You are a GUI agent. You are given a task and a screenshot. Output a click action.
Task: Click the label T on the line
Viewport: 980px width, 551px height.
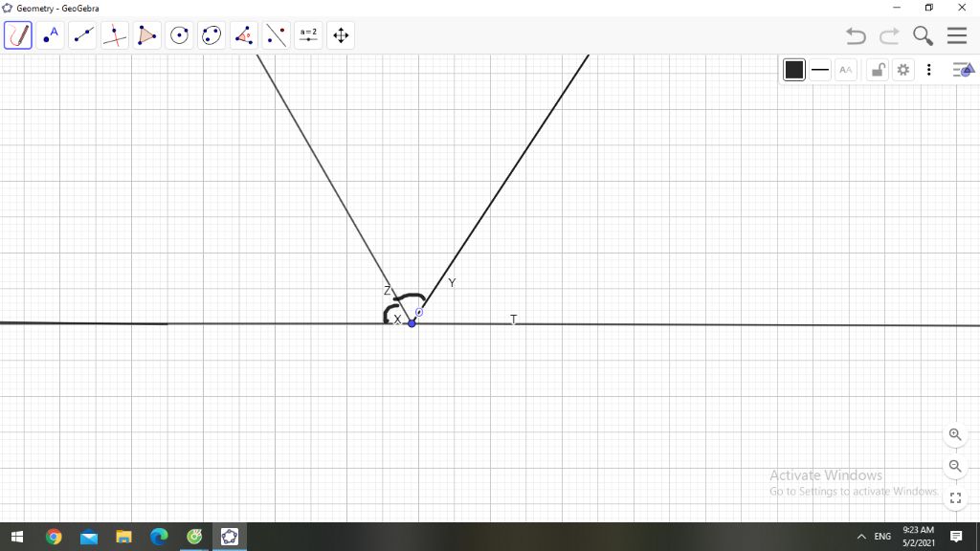513,320
